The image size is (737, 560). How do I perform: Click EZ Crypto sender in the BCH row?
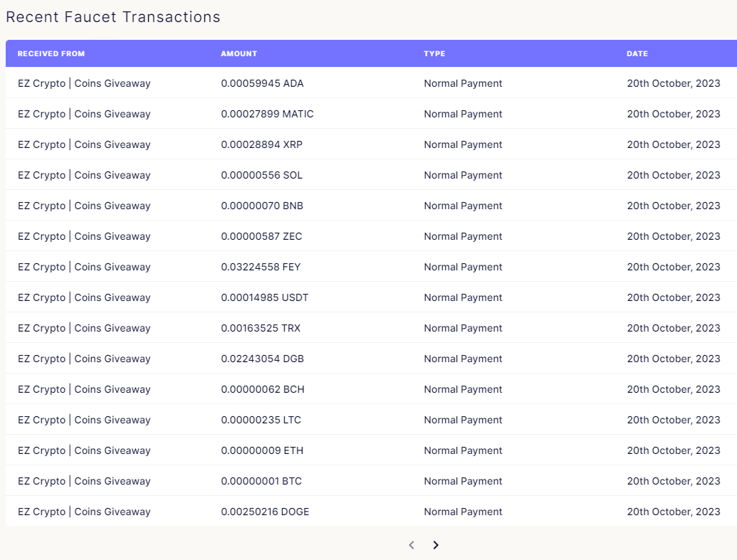[84, 389]
